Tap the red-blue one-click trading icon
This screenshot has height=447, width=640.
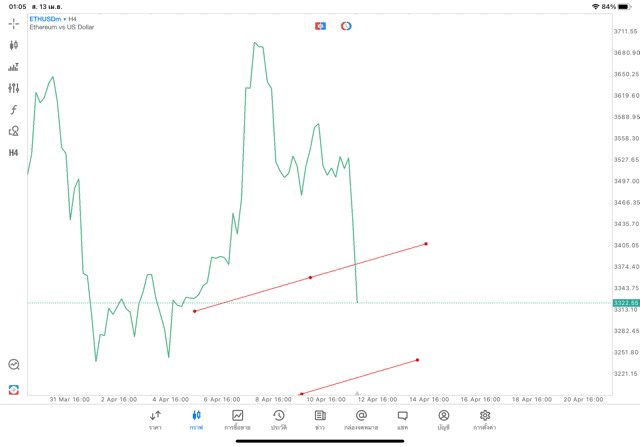pos(320,25)
